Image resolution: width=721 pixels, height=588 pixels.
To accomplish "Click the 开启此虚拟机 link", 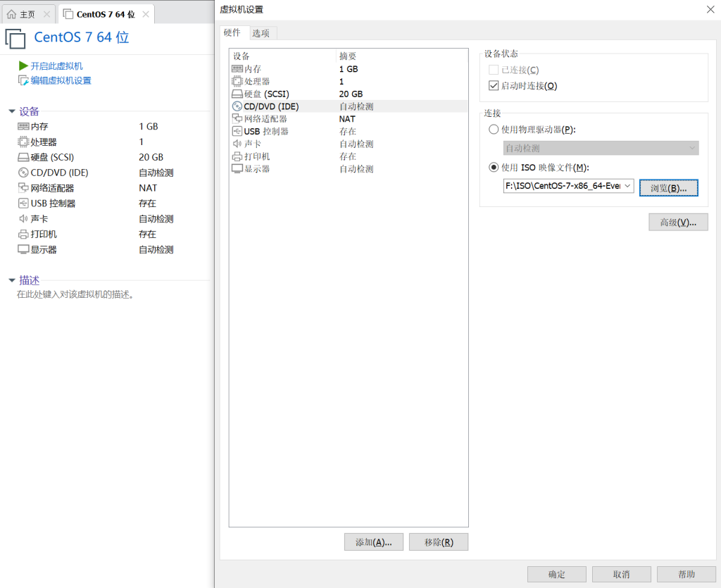I will (56, 65).
